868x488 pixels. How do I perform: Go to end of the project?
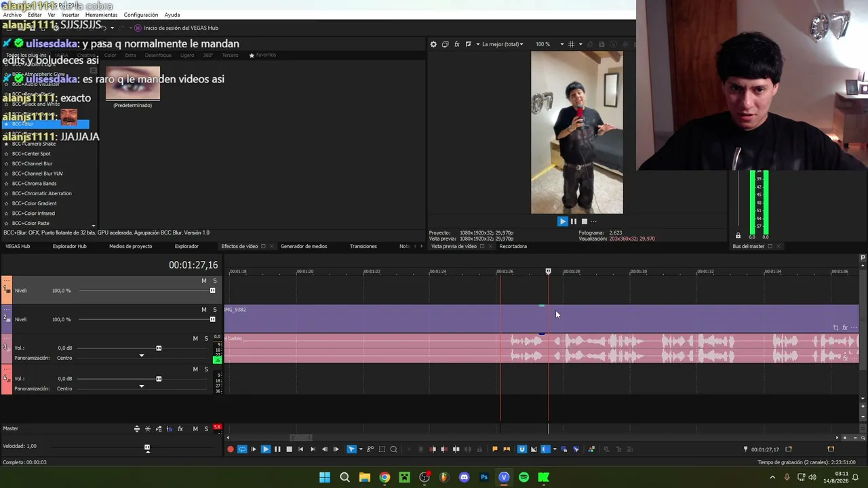click(x=313, y=449)
